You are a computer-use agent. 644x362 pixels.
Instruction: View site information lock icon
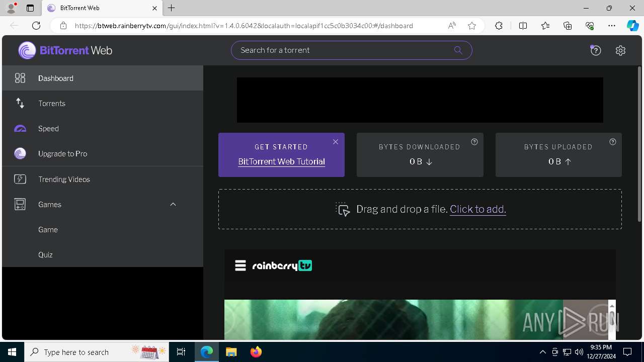(x=63, y=26)
